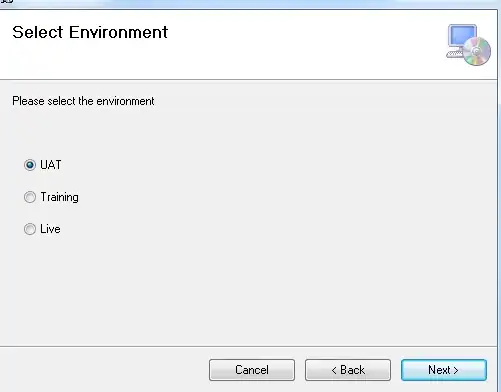
Task: Click the Select Environment heading
Action: coord(90,32)
